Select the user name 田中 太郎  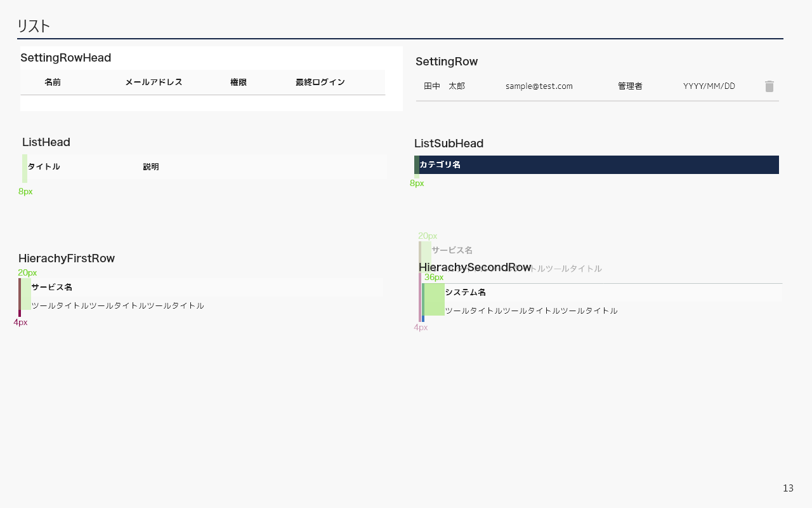coord(444,86)
